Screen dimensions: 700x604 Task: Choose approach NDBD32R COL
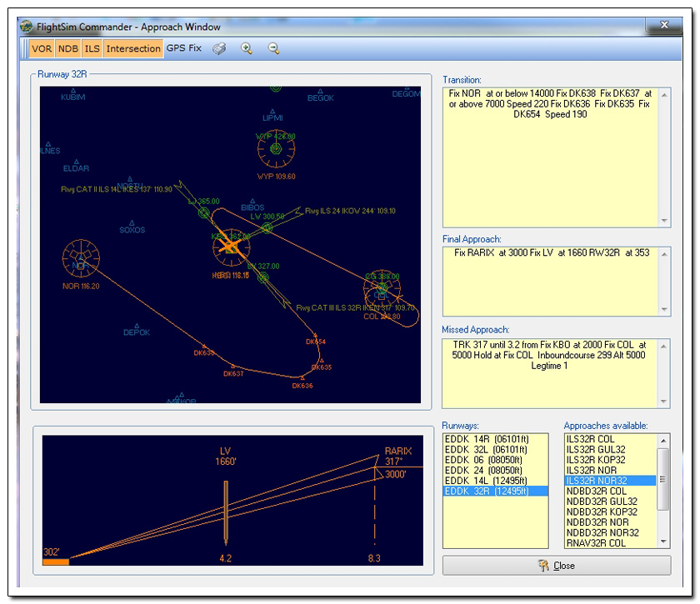(610, 491)
